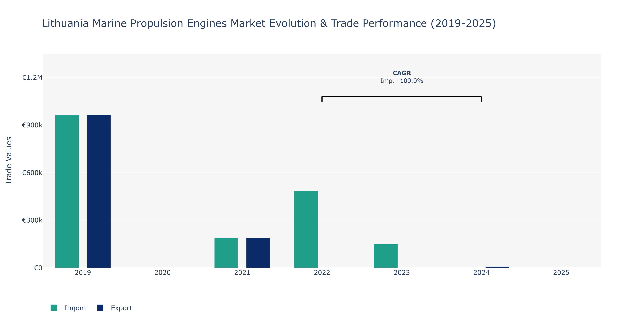Click the €0 axis label
Viewport: 644px width, 322px height.
coord(38,268)
